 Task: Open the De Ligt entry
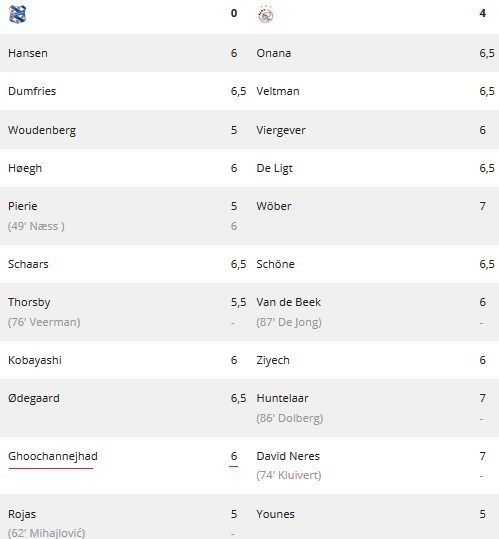275,168
